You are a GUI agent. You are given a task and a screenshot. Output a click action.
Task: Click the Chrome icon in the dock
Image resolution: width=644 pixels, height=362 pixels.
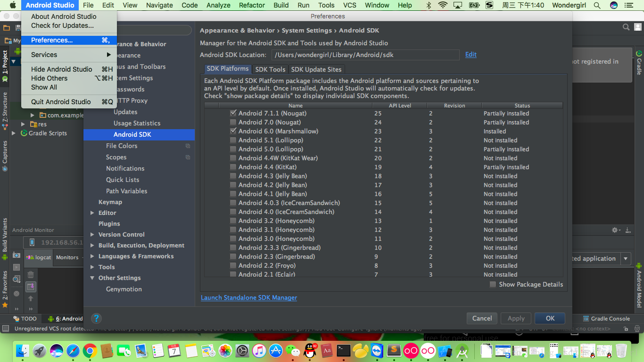coord(90,351)
